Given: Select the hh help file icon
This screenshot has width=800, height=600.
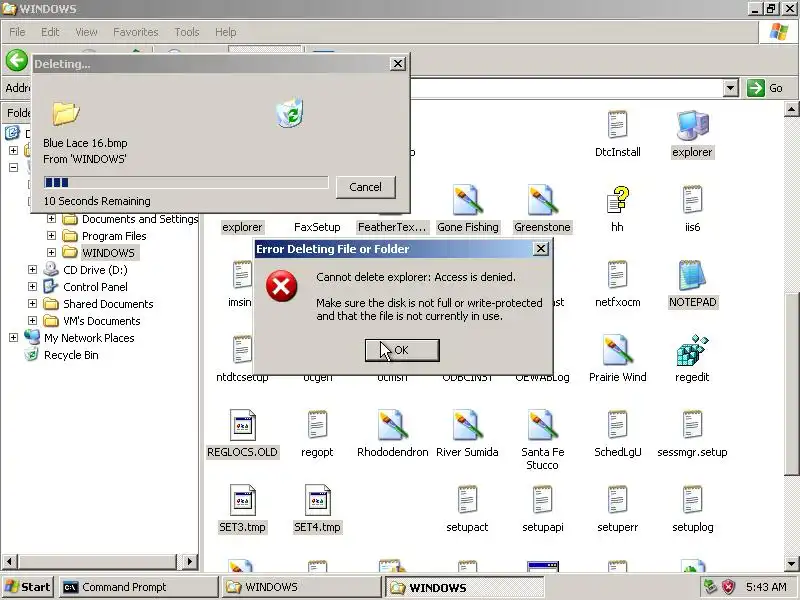Looking at the screenshot, I should [x=617, y=199].
